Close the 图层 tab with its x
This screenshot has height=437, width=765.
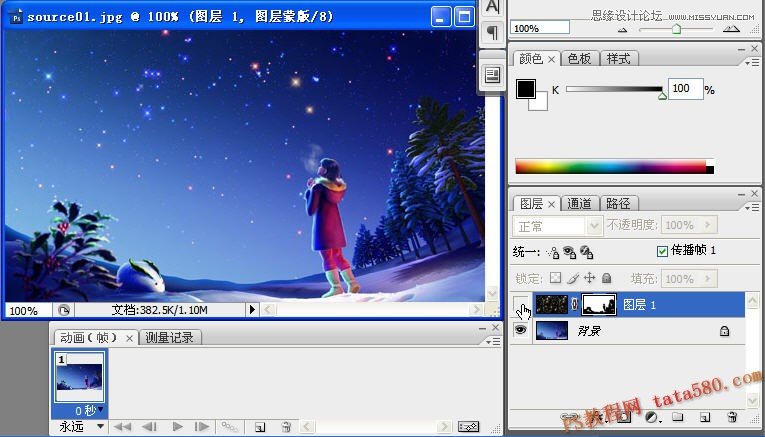tap(551, 204)
